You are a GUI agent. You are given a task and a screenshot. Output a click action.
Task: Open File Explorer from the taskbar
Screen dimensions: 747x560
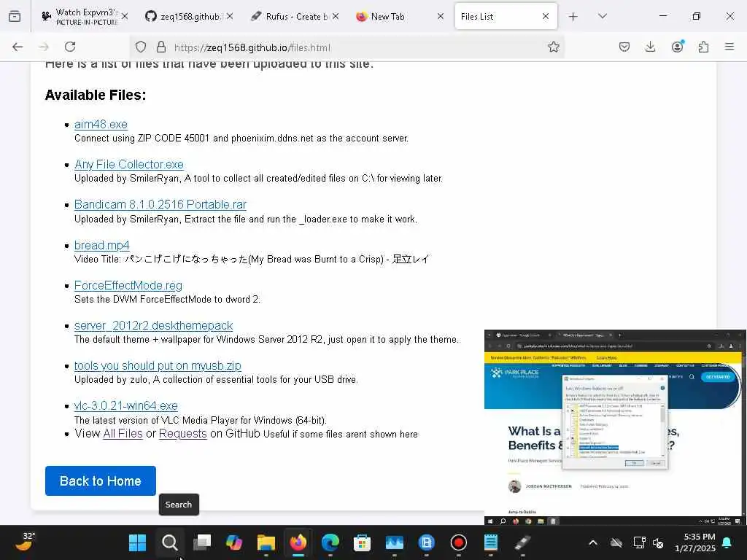(x=266, y=542)
